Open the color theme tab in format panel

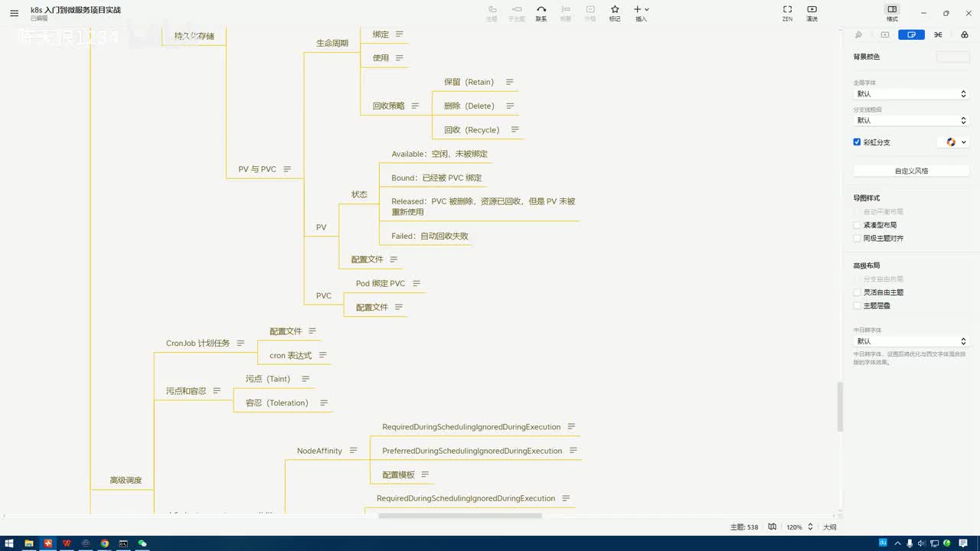964,34
